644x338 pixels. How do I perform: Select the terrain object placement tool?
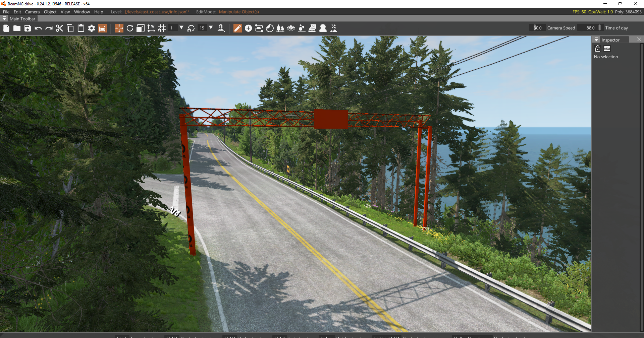302,28
